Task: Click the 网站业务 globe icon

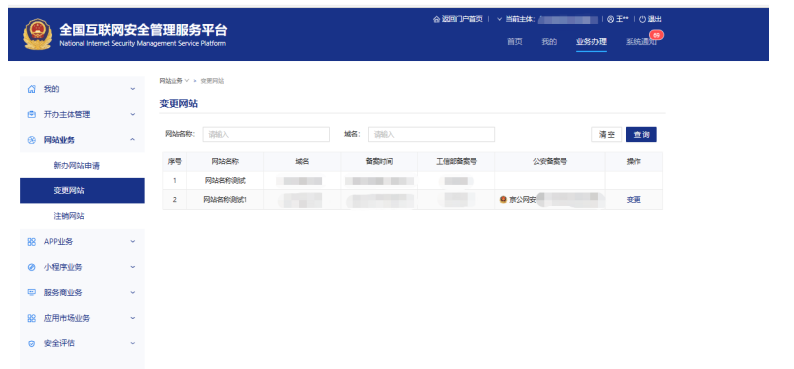Action: pyautogui.click(x=31, y=140)
